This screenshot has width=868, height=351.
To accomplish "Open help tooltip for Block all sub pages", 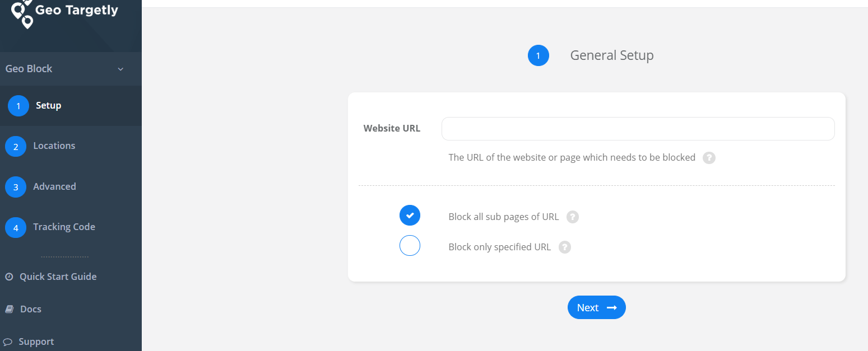I will coord(572,217).
